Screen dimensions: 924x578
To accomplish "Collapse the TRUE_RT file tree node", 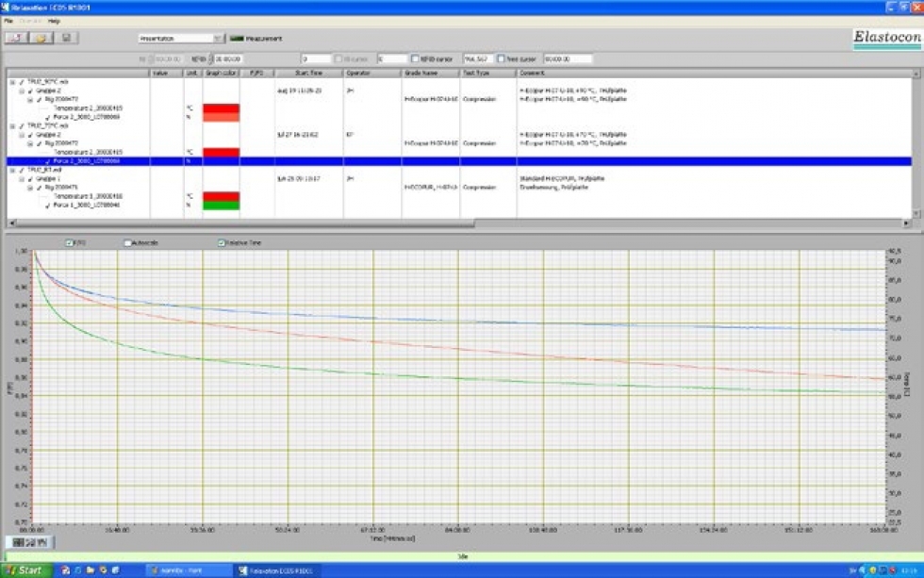I will (12, 169).
